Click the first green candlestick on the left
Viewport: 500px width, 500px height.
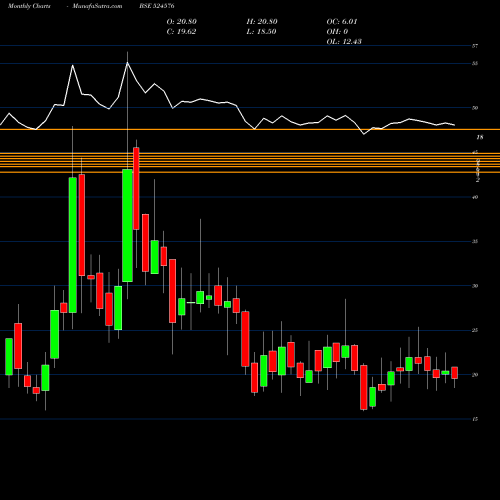pos(9,357)
